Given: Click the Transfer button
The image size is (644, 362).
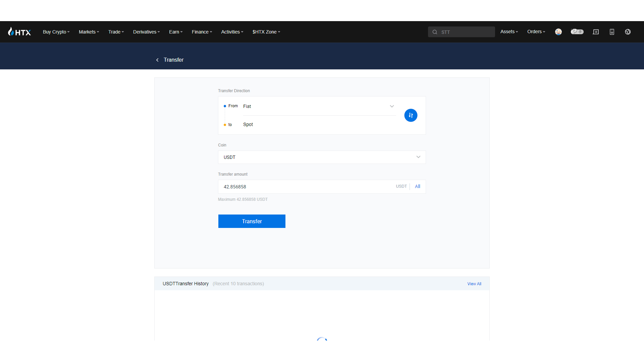Looking at the screenshot, I should pyautogui.click(x=252, y=221).
